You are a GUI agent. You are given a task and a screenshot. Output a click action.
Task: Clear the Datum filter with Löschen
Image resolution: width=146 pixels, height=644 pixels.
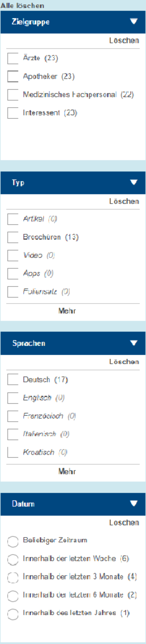coord(124,523)
